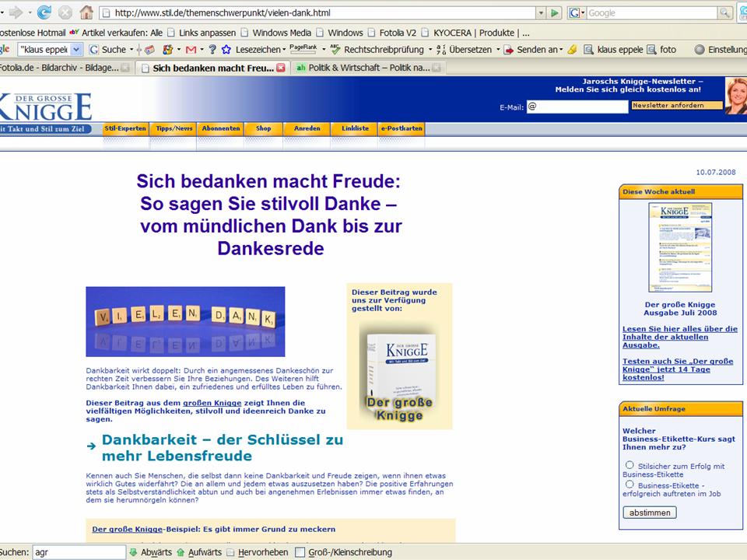Screen dimensions: 747x560
Task: Click the green Go arrow beside the URL
Action: click(x=554, y=13)
